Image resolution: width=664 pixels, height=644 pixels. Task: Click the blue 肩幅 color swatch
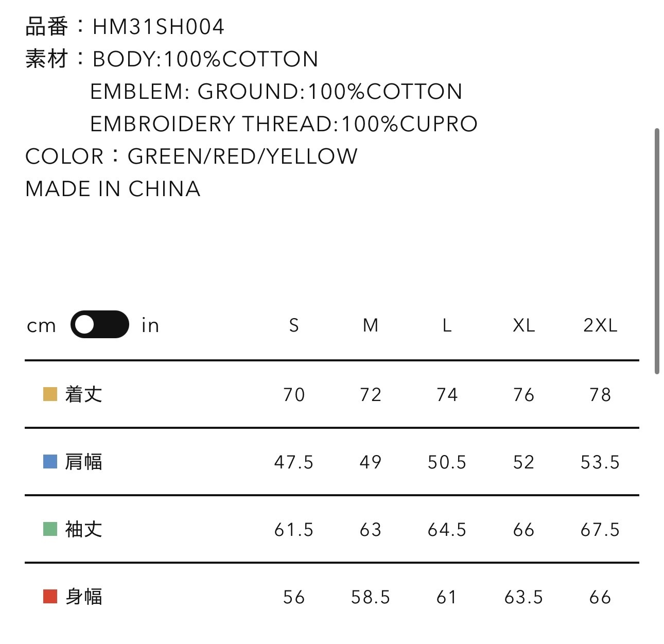50,462
